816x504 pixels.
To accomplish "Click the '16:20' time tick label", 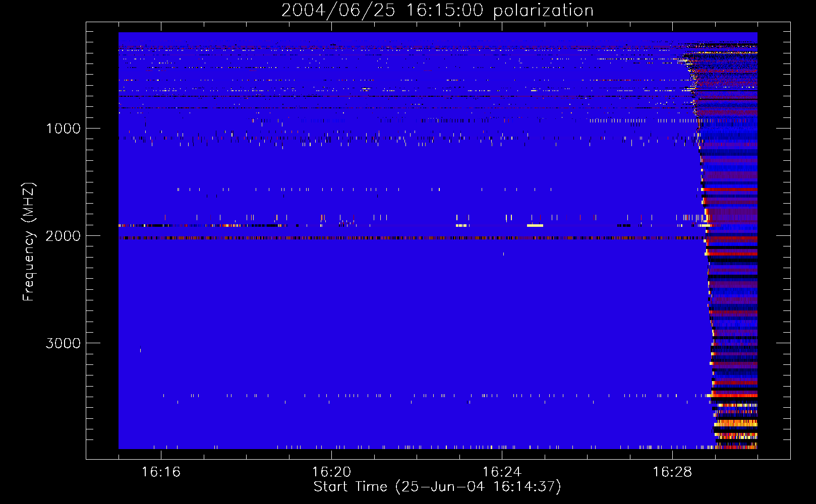I will coord(331,472).
